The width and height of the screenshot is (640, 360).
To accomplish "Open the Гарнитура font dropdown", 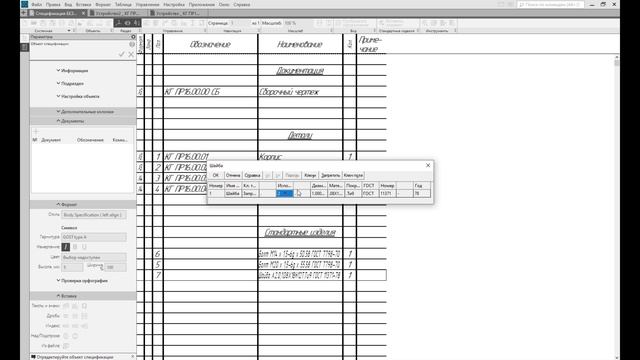I will 93,237.
